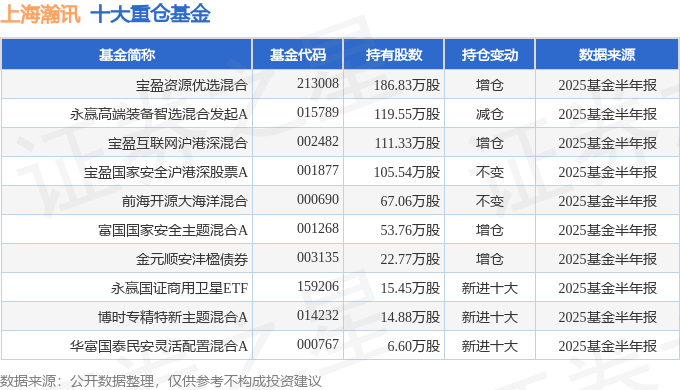
Task: Click the 上海瀚讯 title text
Action: click(40, 14)
